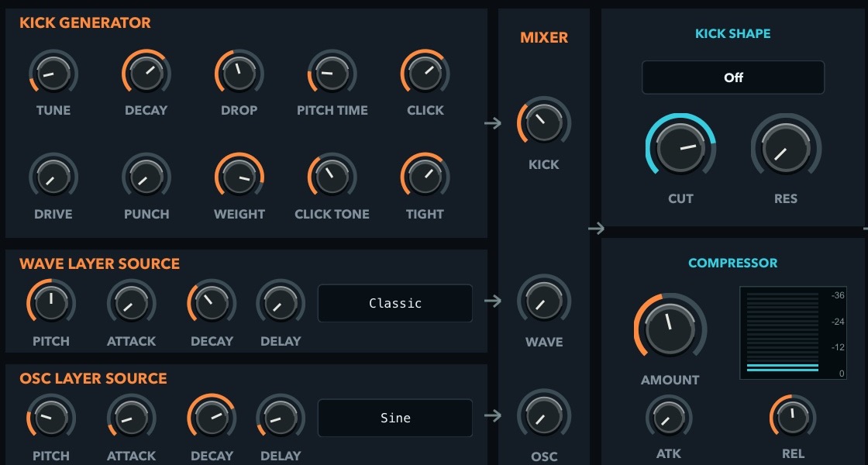Open the Sine oscillator type selector

click(x=395, y=418)
